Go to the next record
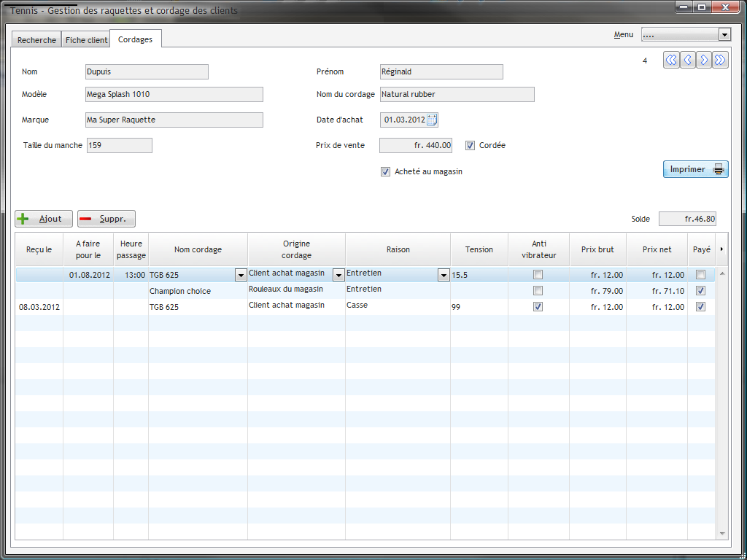This screenshot has width=747, height=560. 704,60
